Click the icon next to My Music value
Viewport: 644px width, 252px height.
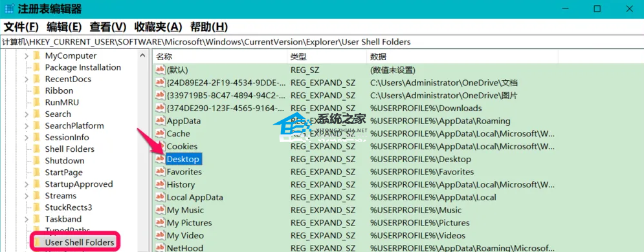point(160,210)
